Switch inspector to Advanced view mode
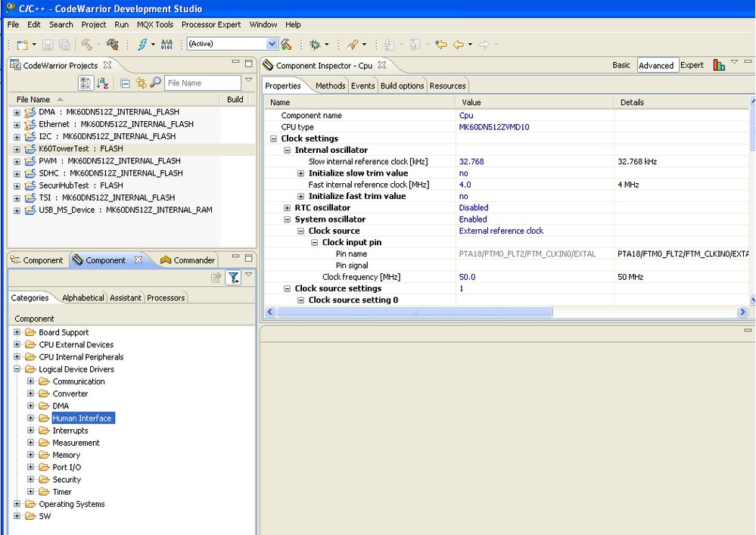 pos(656,65)
